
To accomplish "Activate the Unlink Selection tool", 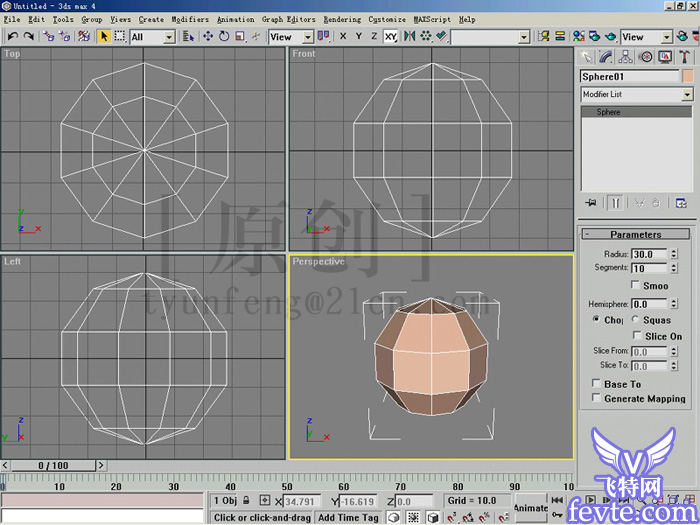I will click(x=65, y=36).
